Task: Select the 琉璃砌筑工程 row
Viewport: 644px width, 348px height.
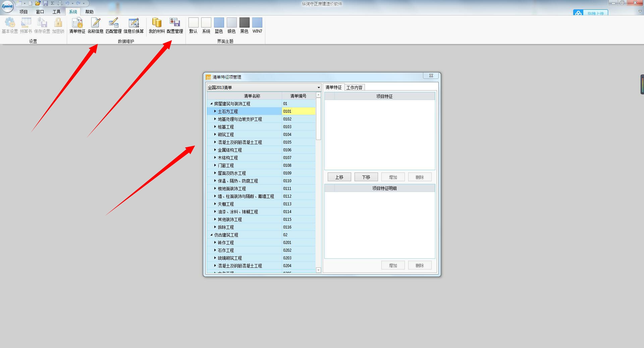Action: coord(261,258)
